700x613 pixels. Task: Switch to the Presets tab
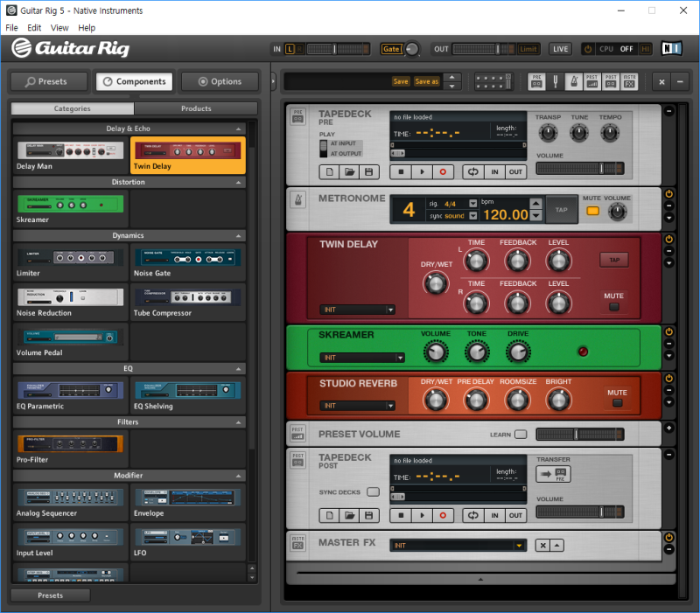[x=50, y=80]
